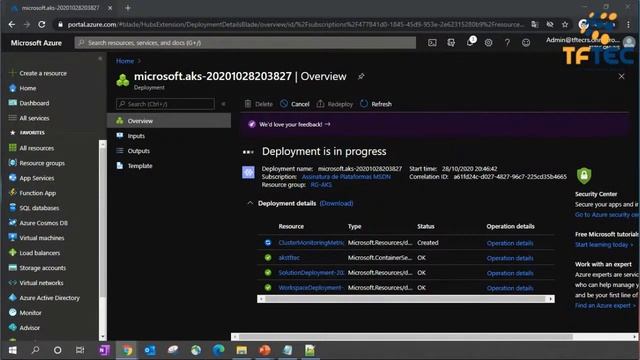
Task: Close the deployment blade with X
Action: pos(621,76)
